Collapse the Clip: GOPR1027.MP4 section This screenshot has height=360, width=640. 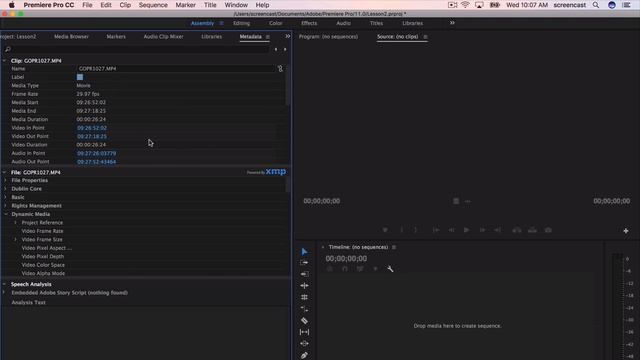pyautogui.click(x=4, y=61)
